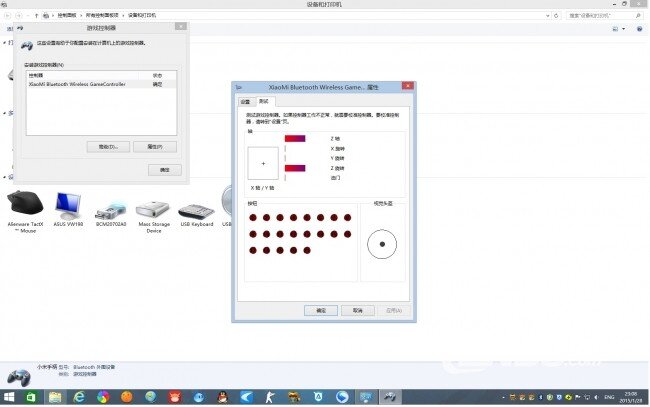650x407 pixels.
Task: Select the USB Keyboard device
Action: tap(196, 215)
